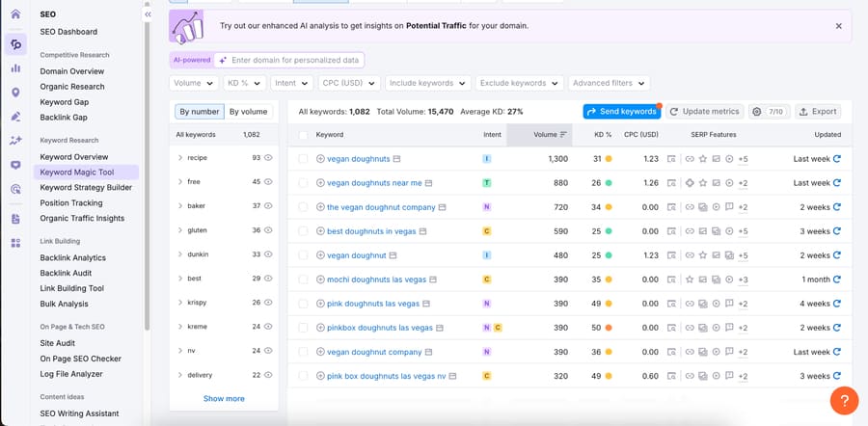Viewport: 868px width, 426px height.
Task: Click Show more under keyword groups
Action: tap(224, 398)
